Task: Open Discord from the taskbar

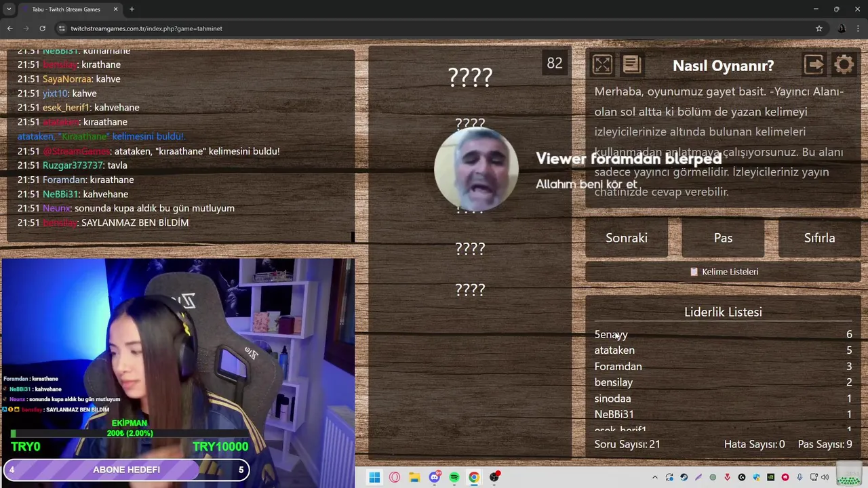Action: click(x=435, y=477)
